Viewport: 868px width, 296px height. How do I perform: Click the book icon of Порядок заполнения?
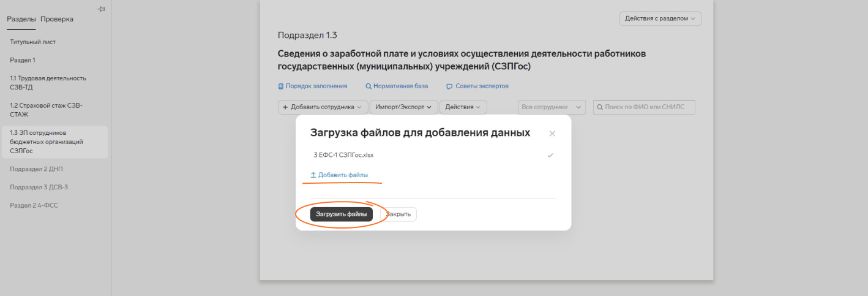(x=281, y=86)
